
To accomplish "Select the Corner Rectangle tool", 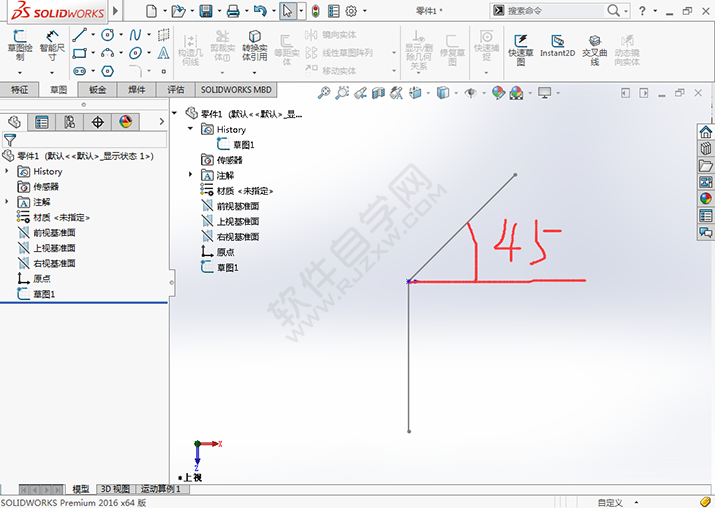I will pos(80,53).
